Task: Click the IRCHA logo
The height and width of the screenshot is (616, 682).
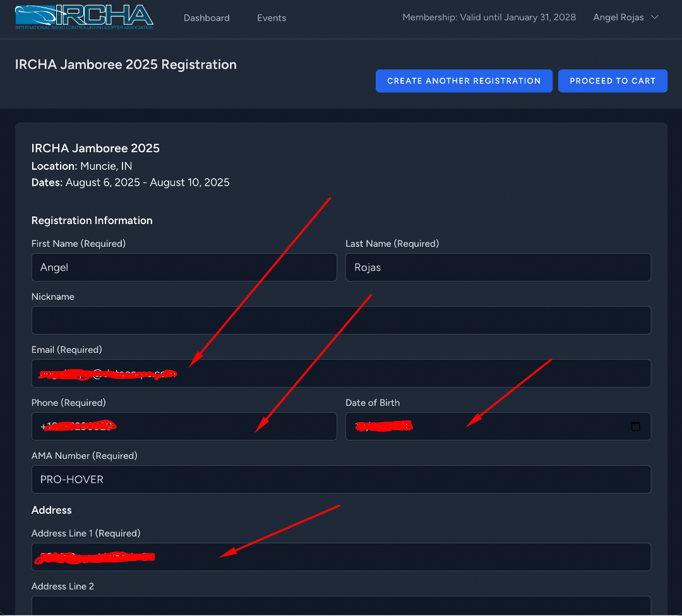Action: click(85, 18)
